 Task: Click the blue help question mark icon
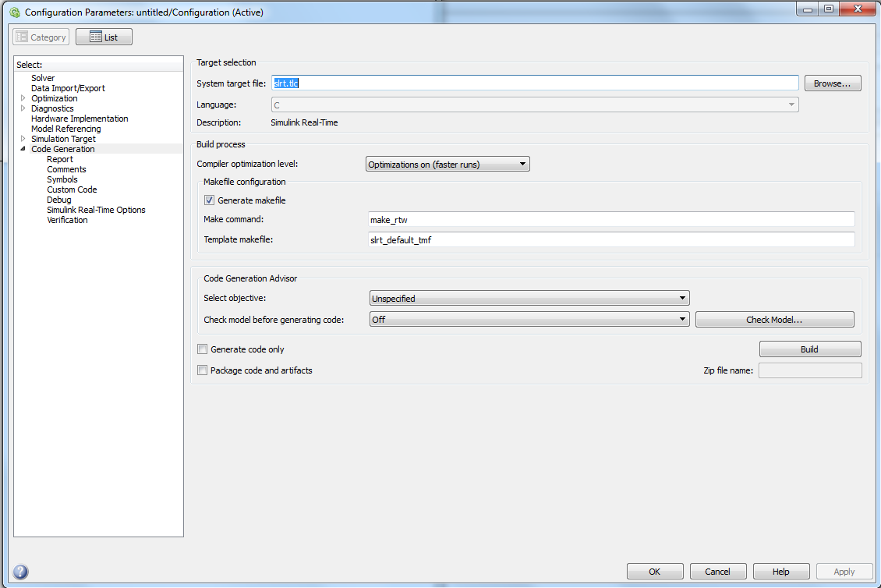(21, 572)
